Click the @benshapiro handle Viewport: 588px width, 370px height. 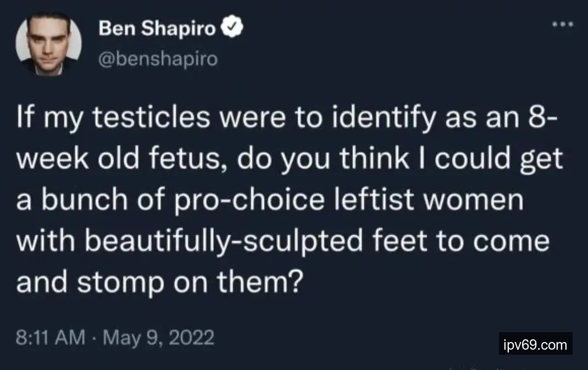coord(158,59)
